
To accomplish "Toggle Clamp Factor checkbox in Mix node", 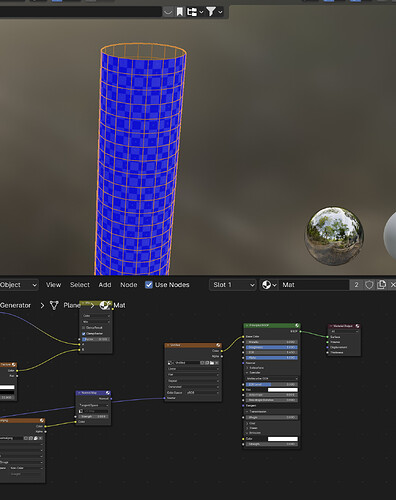I will pos(84,334).
